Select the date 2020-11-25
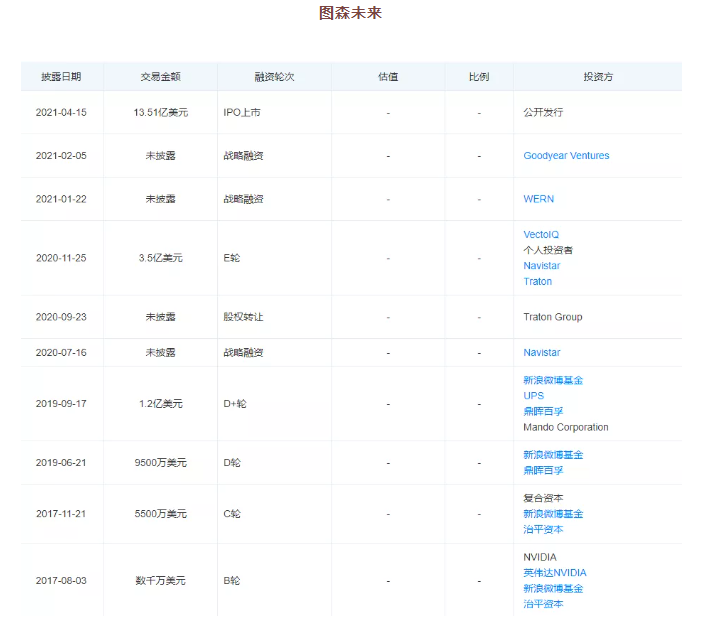 tap(61, 258)
